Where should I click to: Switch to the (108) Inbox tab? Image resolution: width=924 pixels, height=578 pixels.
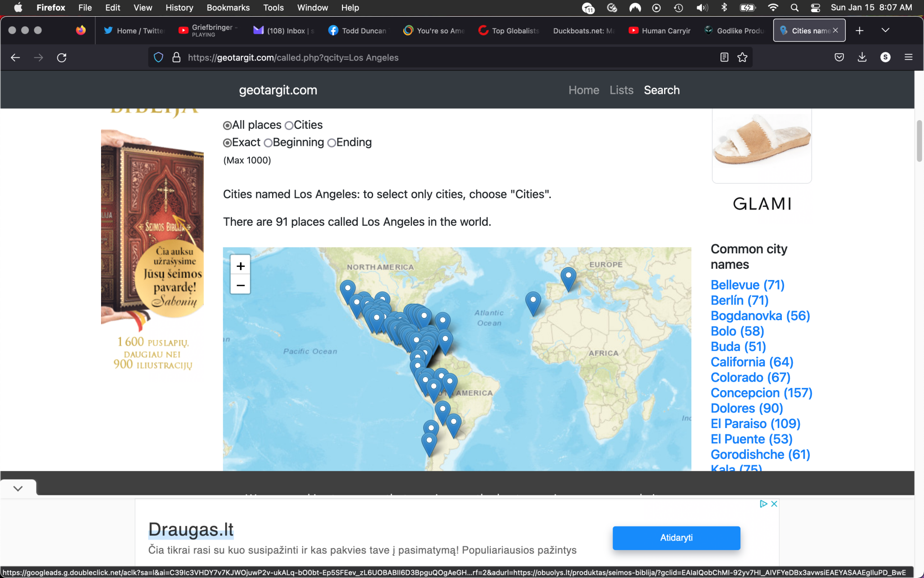tap(284, 30)
